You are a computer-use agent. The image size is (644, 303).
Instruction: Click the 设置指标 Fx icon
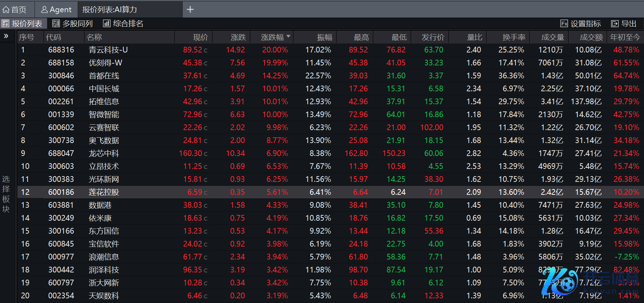[564, 24]
